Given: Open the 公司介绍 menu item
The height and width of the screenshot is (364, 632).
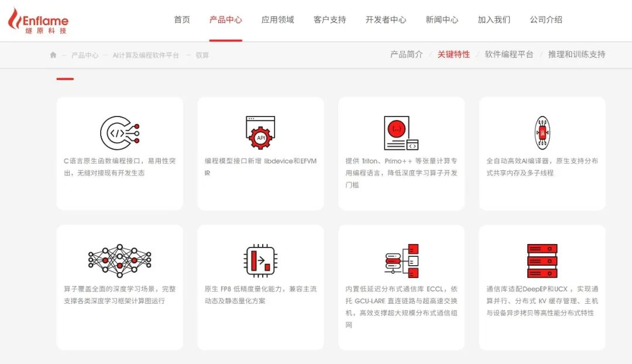Looking at the screenshot, I should click(x=546, y=20).
